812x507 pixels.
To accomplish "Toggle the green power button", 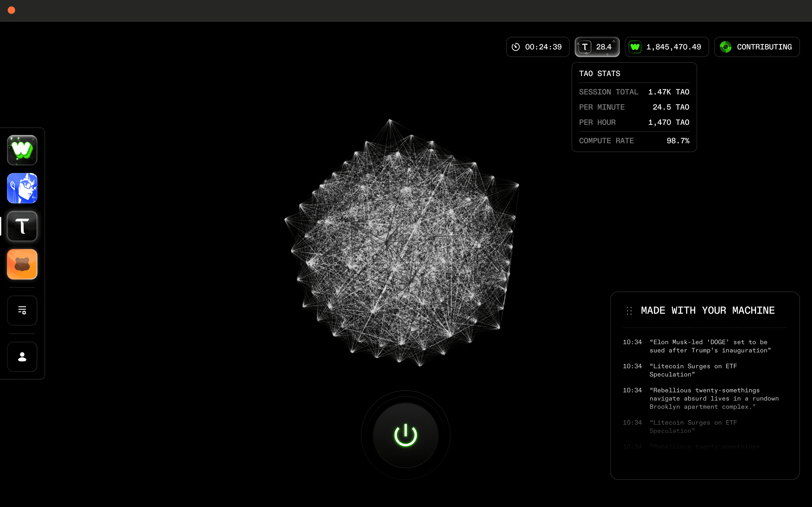I will (405, 435).
